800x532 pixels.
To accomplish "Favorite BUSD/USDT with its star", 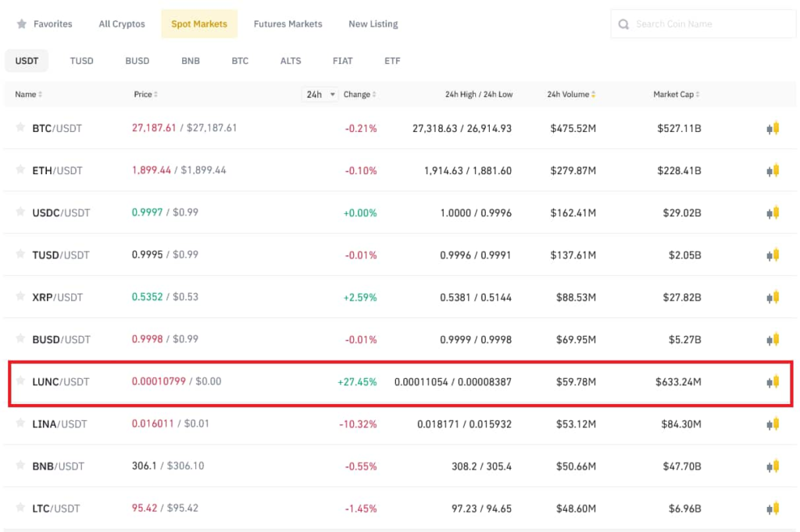I will point(20,339).
